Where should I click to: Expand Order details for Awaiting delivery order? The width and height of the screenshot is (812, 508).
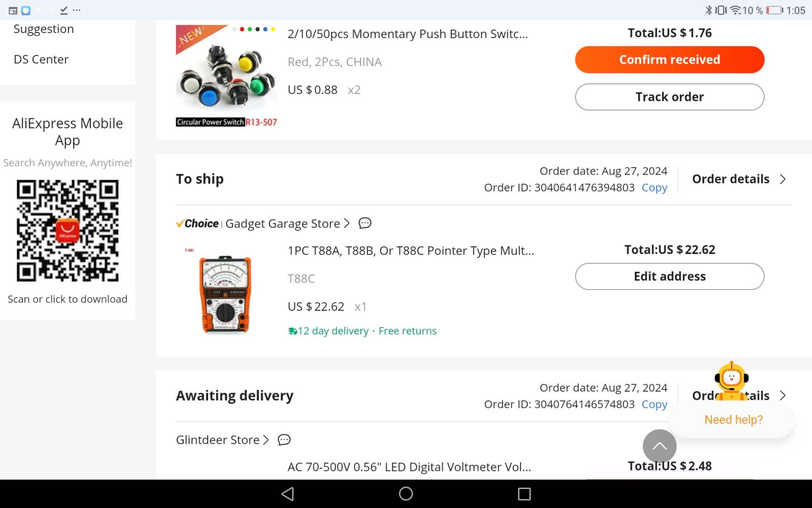pyautogui.click(x=739, y=395)
